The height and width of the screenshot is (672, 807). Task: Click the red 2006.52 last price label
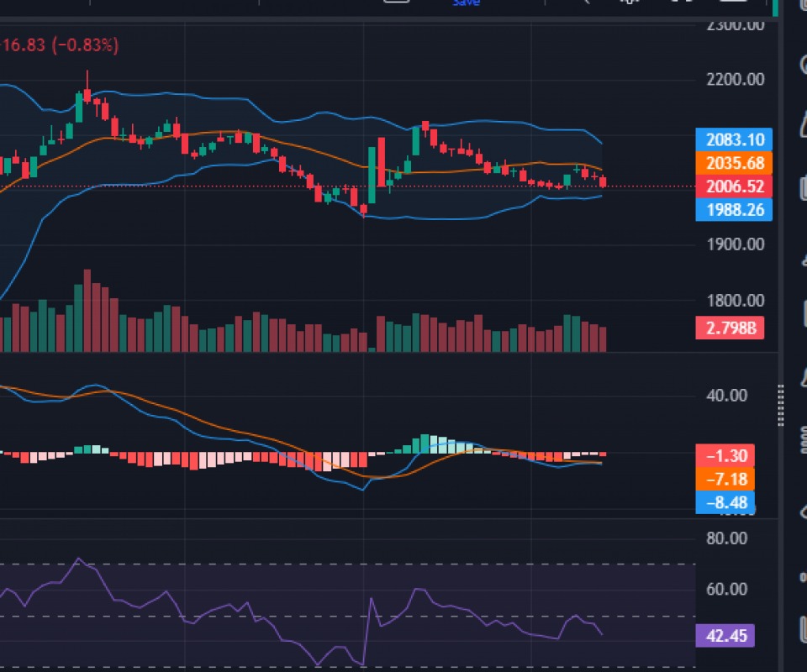(734, 186)
